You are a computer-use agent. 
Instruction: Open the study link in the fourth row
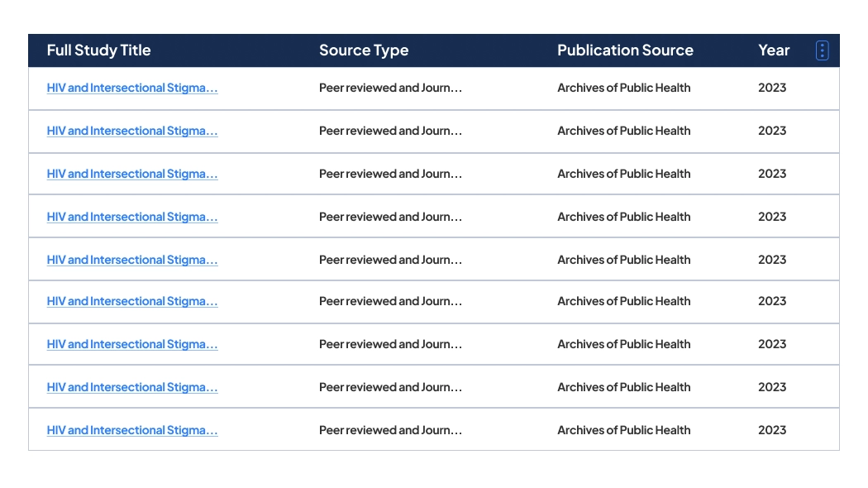(132, 217)
